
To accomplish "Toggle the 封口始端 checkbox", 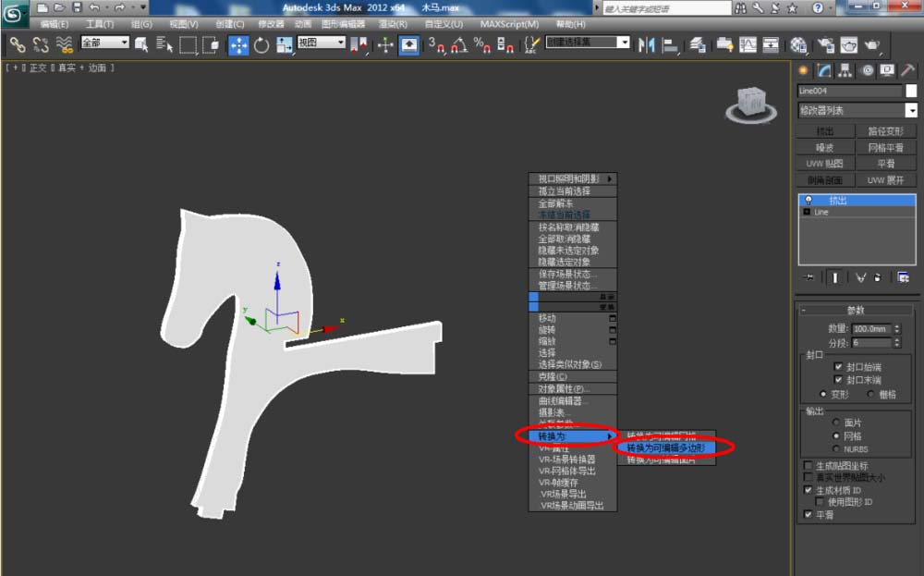I will (x=838, y=367).
